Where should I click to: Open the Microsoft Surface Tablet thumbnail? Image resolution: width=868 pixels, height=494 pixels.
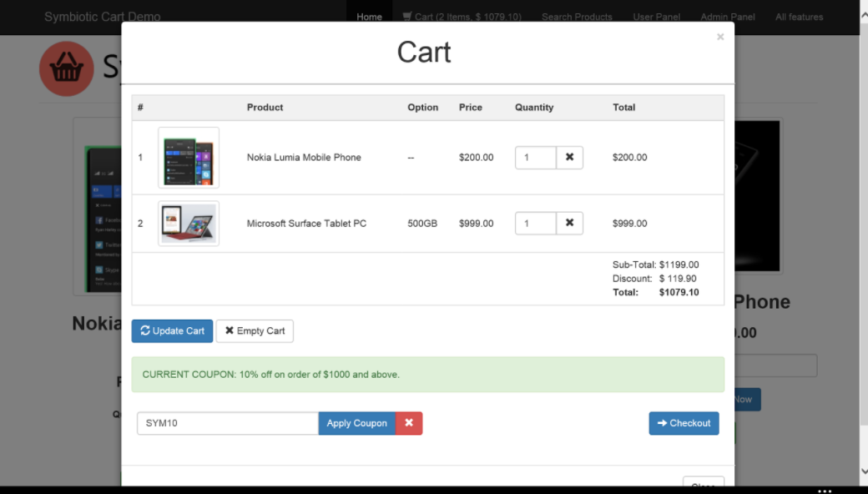point(189,223)
